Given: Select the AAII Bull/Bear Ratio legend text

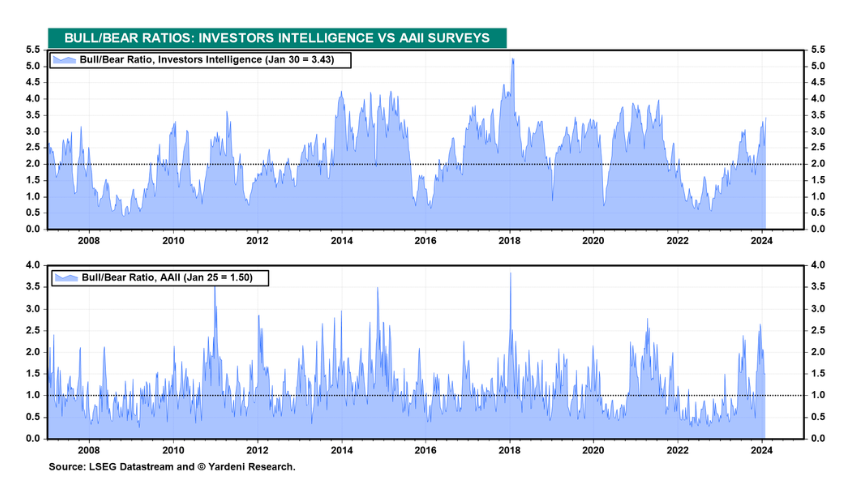Looking at the screenshot, I should click(167, 277).
